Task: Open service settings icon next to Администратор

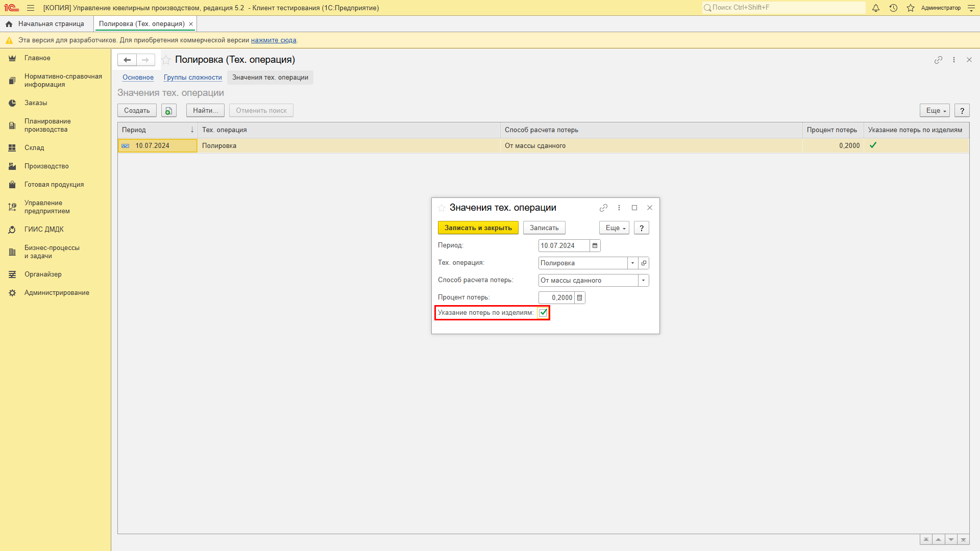Action: tap(971, 8)
